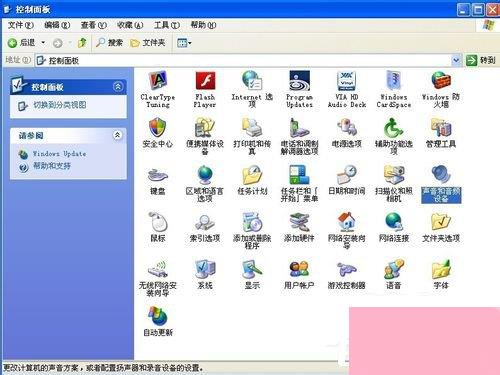Click the forward navigation button
The width and height of the screenshot is (500, 375).
tap(58, 43)
